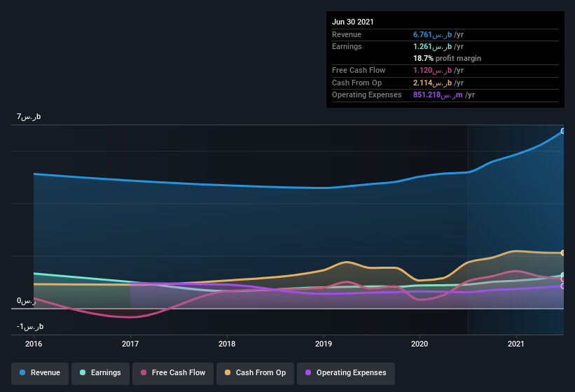Click the Revenue label in tooltip

tap(347, 34)
